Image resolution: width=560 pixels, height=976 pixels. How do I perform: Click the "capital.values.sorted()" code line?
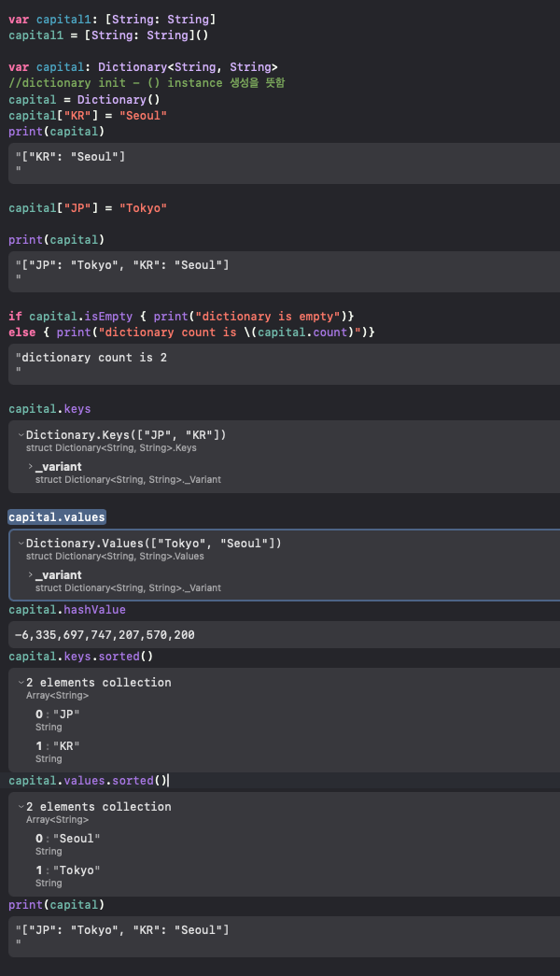click(x=88, y=781)
